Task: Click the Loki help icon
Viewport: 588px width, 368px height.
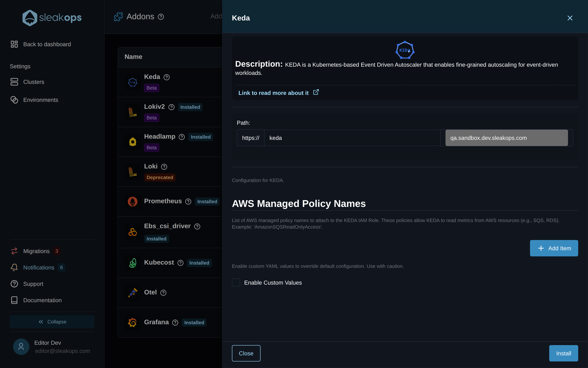Action: point(164,167)
